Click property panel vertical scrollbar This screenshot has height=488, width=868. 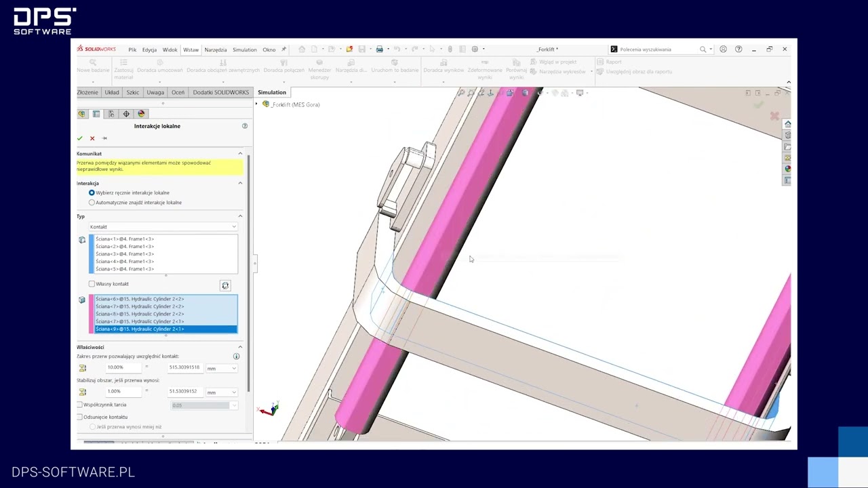pyautogui.click(x=249, y=273)
